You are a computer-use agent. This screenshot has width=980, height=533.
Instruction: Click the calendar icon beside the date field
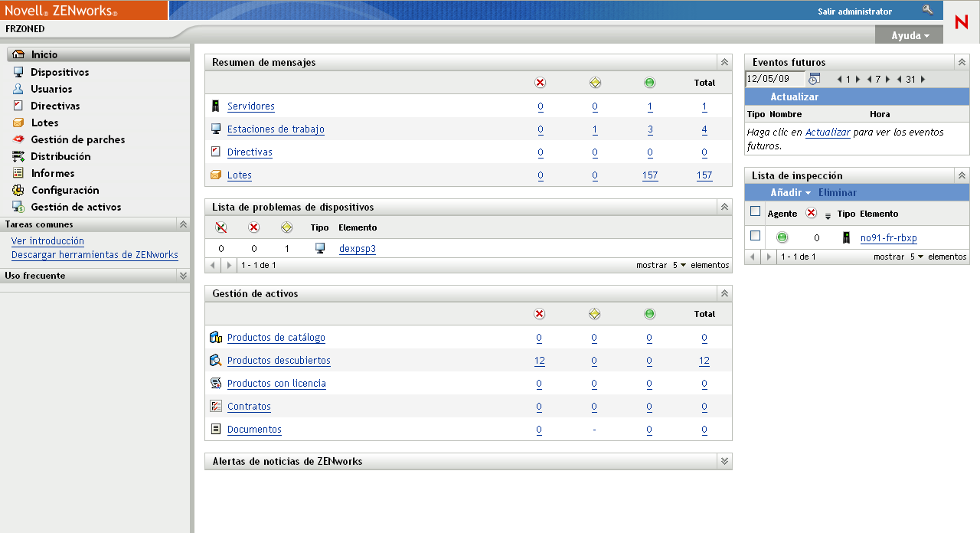point(814,79)
